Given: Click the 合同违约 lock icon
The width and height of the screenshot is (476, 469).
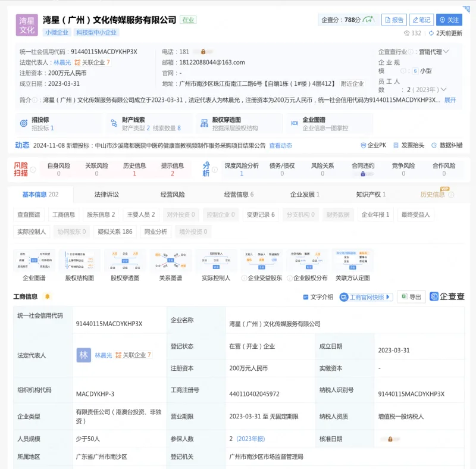Looking at the screenshot, I should point(363,174).
